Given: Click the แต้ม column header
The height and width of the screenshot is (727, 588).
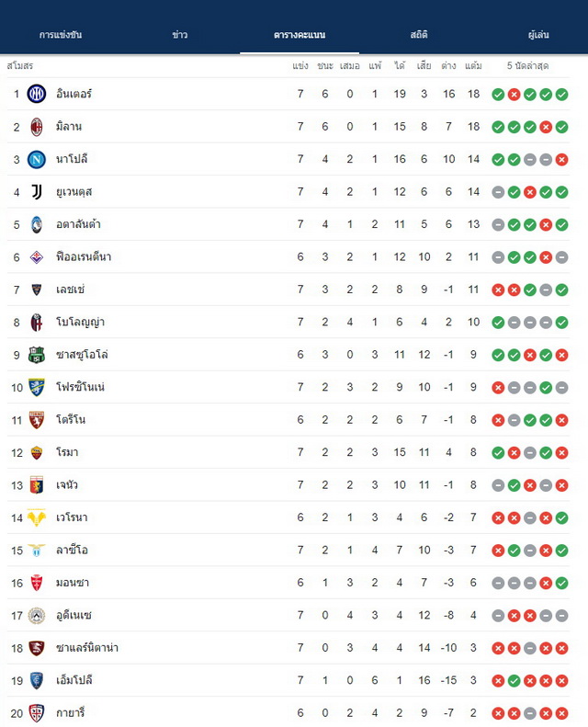Looking at the screenshot, I should [473, 66].
